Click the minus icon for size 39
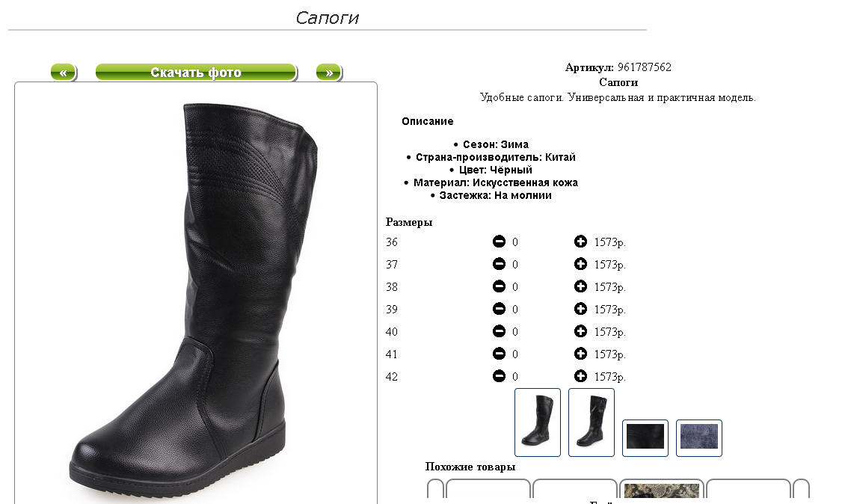The image size is (848, 504). 500,308
